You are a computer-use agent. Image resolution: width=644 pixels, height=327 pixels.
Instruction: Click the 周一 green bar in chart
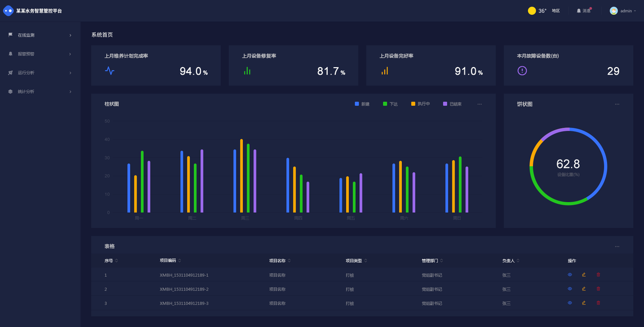click(142, 182)
